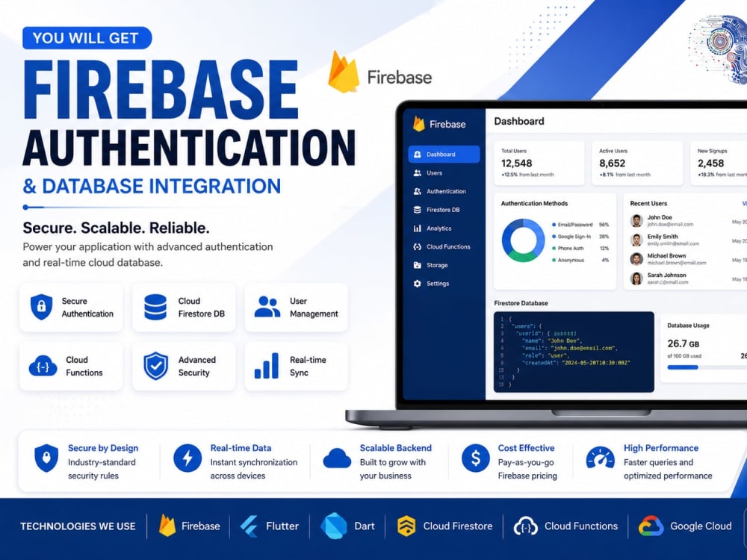Click the Database Usage progress bar
This screenshot has width=747, height=560.
click(707, 367)
